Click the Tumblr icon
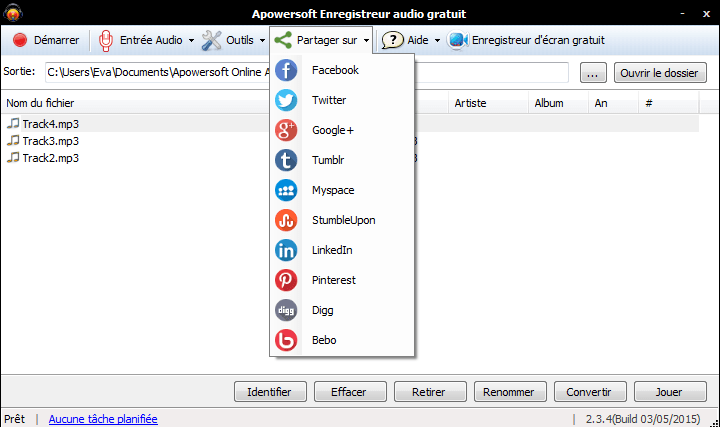Screen dimensions: 720x427 (x=286, y=160)
